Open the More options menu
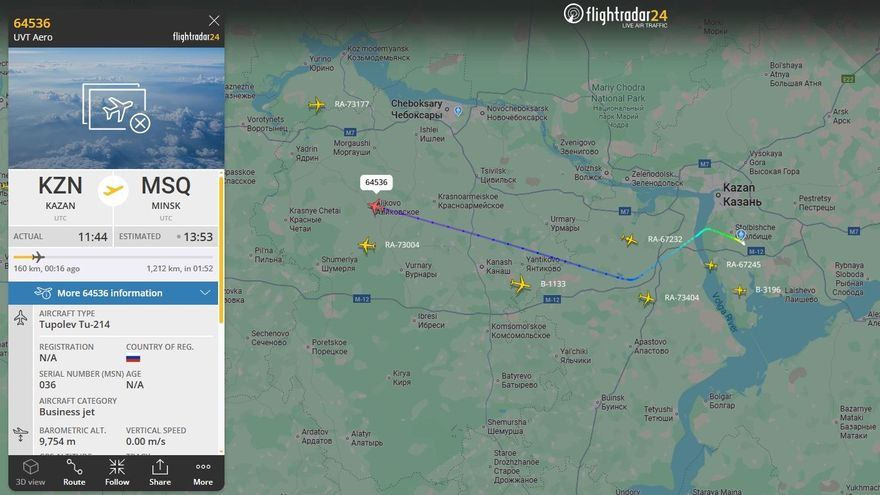This screenshot has width=880, height=495. 203,472
